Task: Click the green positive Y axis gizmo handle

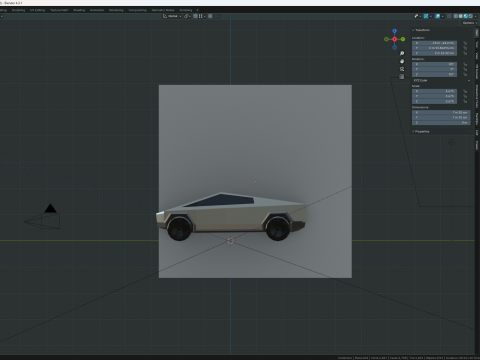Action: (x=403, y=39)
